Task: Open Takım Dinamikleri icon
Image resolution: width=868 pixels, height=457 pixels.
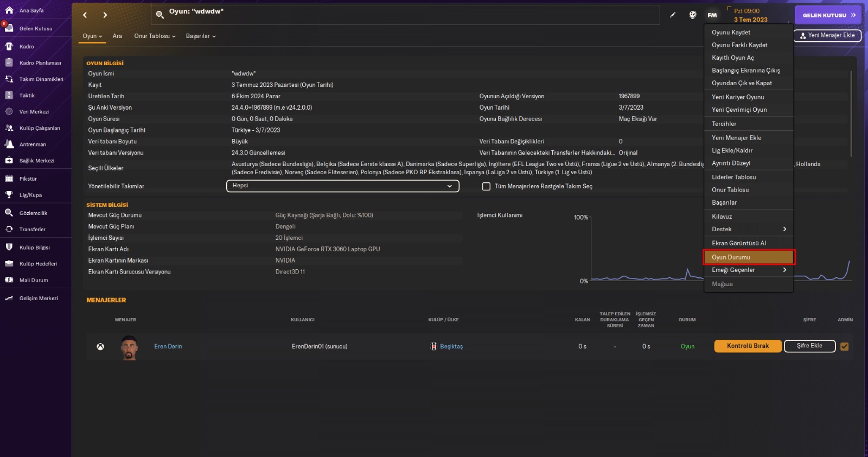Action: tap(9, 79)
